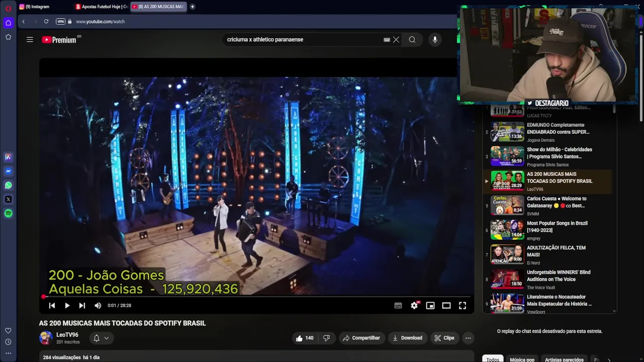Screen dimensions: 644x362
Task: Open the LeoTV96 channel avatar
Action: pyautogui.click(x=46, y=338)
